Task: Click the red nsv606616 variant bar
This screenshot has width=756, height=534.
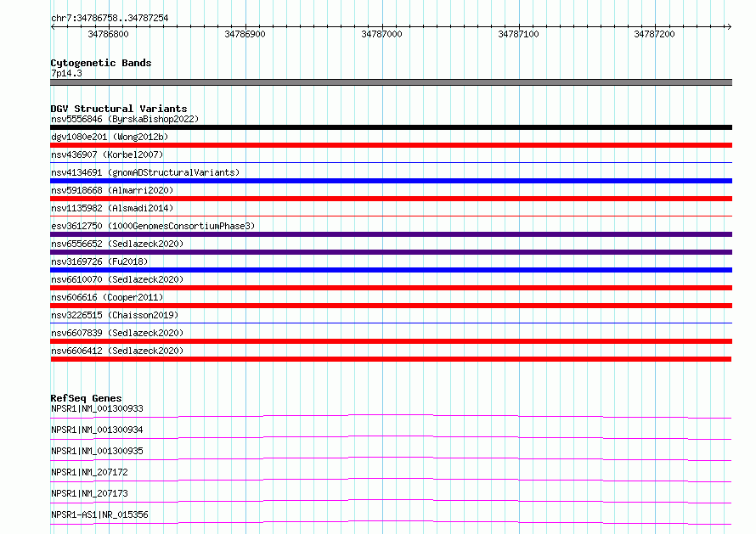Action: (x=391, y=306)
